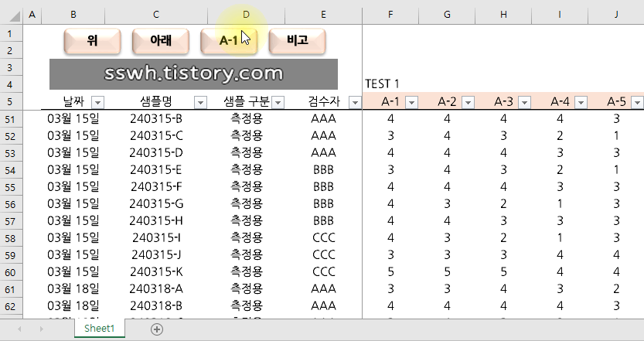Select column H header
Viewport: 644px width, 341px height.
click(503, 15)
